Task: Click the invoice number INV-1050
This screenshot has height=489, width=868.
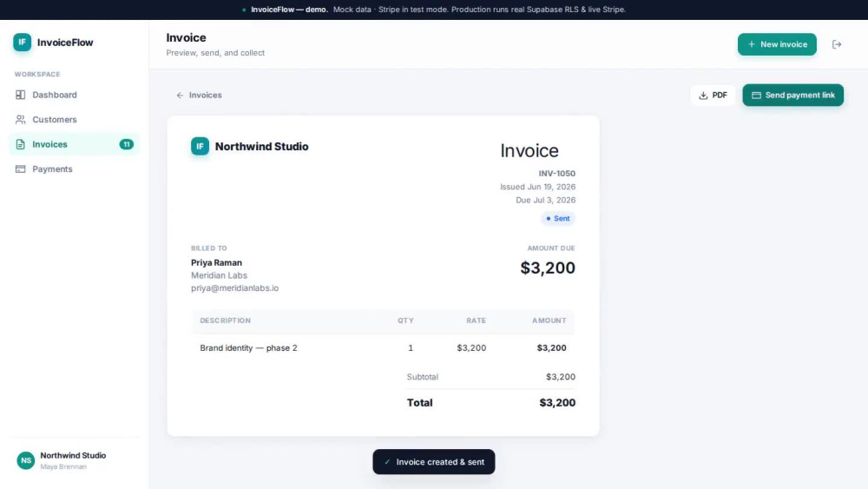Action: [557, 174]
